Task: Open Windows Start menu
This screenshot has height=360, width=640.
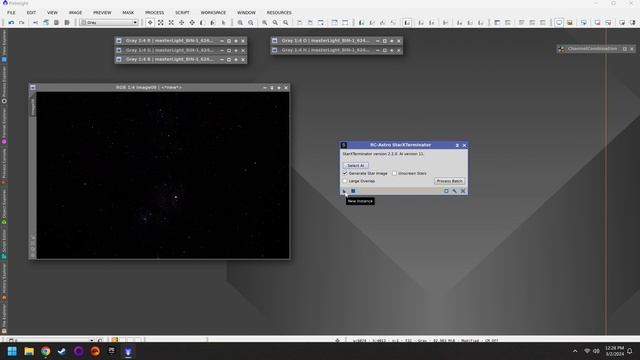Action: coord(12,351)
